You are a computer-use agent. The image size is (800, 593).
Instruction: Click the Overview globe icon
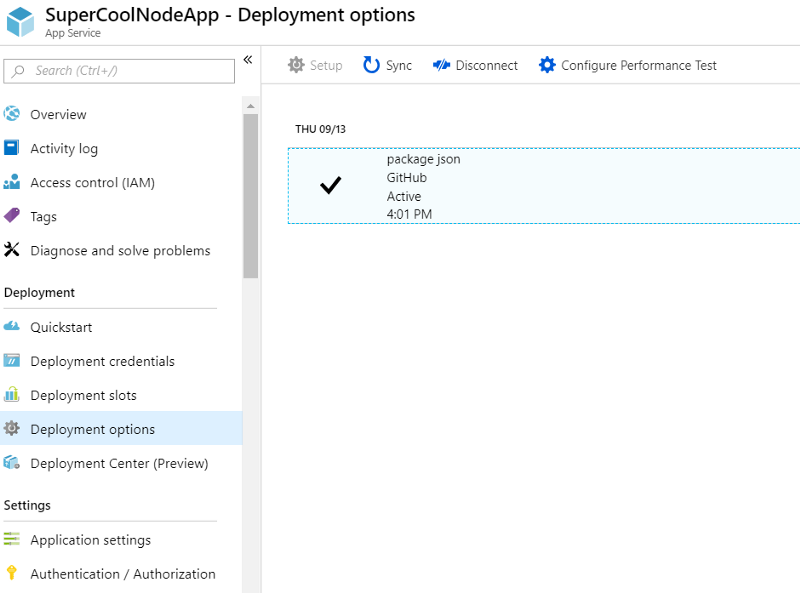(x=12, y=114)
